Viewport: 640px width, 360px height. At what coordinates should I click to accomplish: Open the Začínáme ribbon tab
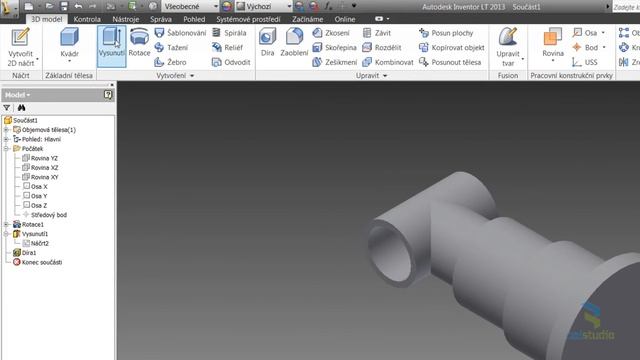coord(307,19)
